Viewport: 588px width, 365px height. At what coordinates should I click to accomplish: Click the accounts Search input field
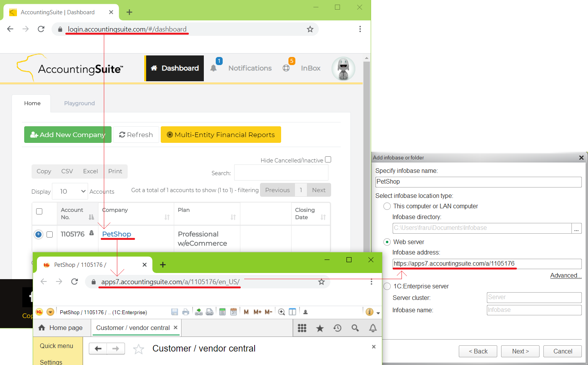pos(281,172)
